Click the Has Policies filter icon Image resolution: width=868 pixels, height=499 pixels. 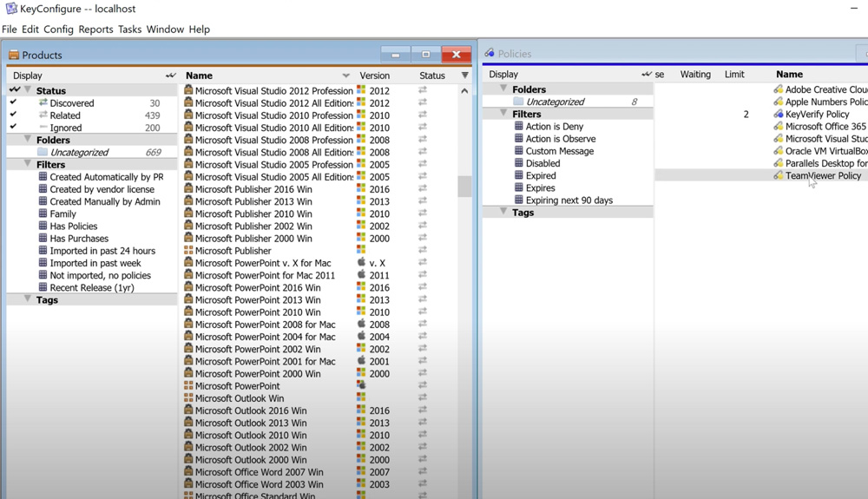(43, 226)
